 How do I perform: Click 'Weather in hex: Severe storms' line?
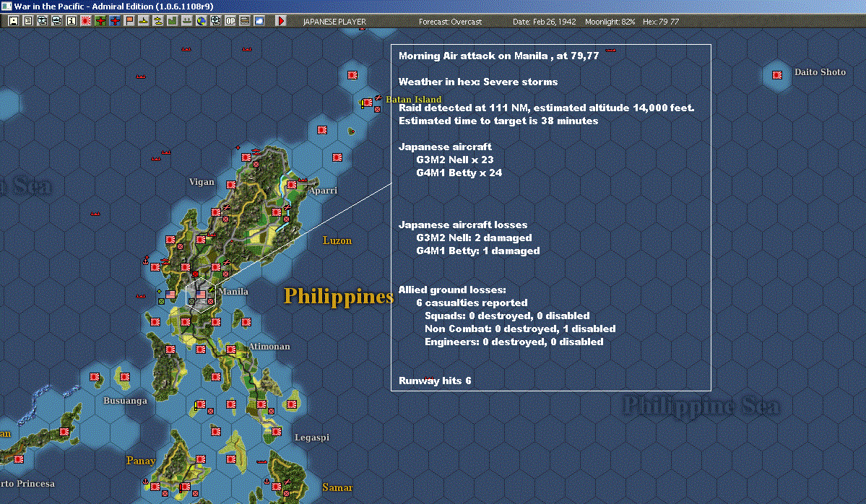pos(478,82)
